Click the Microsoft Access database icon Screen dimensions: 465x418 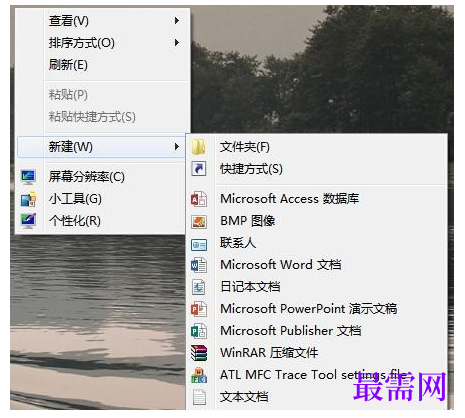click(x=199, y=199)
